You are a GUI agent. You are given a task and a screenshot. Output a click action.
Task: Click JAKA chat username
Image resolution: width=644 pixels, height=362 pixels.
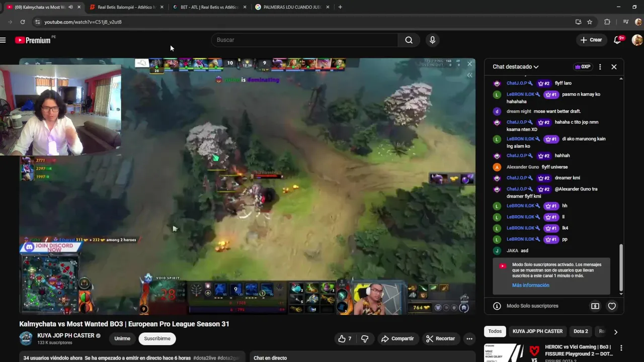512,250
